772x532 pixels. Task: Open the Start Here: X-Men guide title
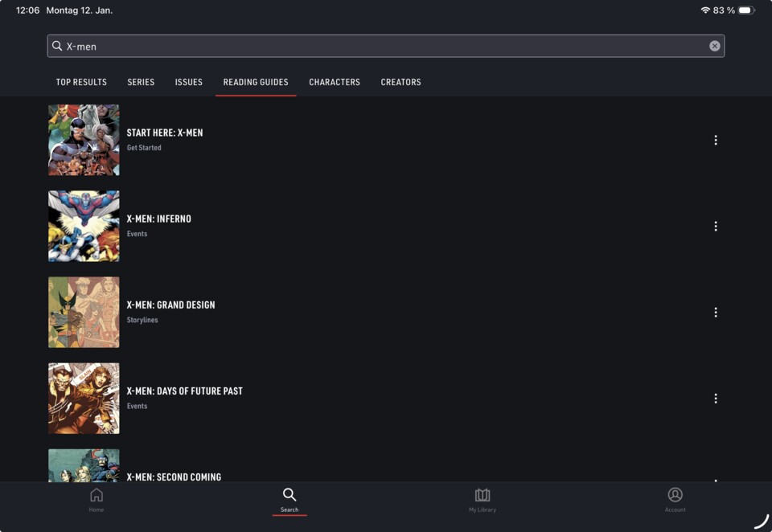coord(164,133)
